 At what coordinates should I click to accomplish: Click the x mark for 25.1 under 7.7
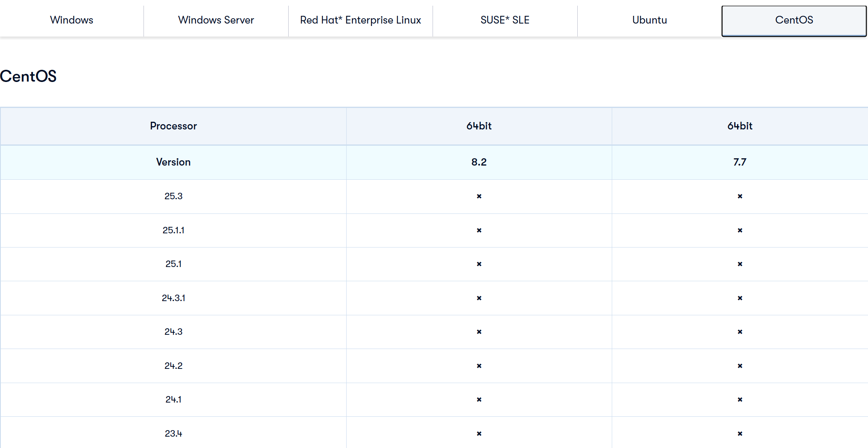tap(739, 264)
